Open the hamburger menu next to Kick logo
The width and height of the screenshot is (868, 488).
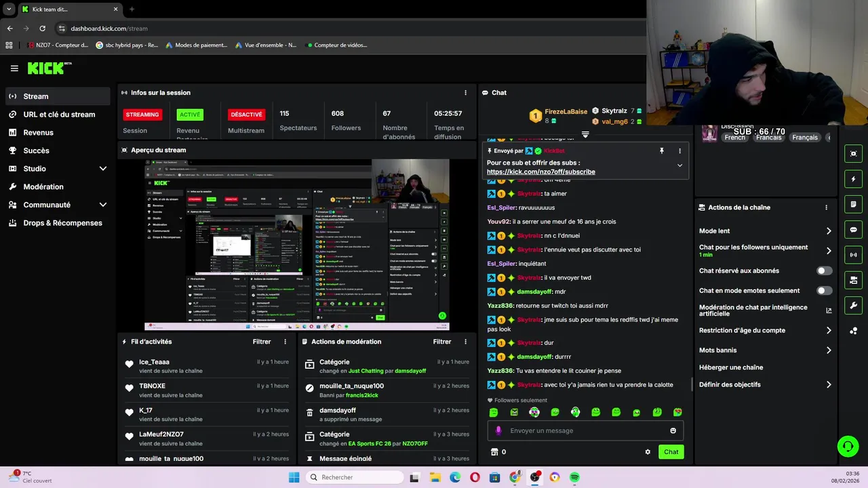pyautogui.click(x=14, y=68)
